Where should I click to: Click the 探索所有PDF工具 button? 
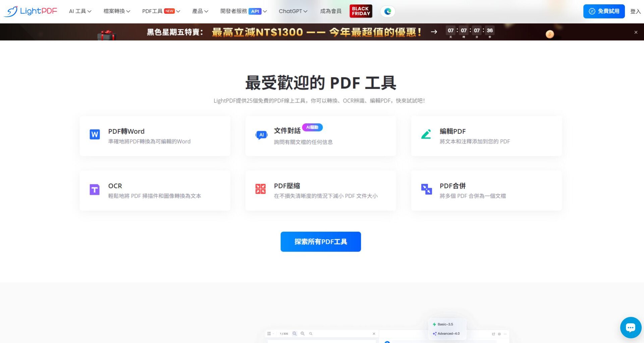(320, 242)
